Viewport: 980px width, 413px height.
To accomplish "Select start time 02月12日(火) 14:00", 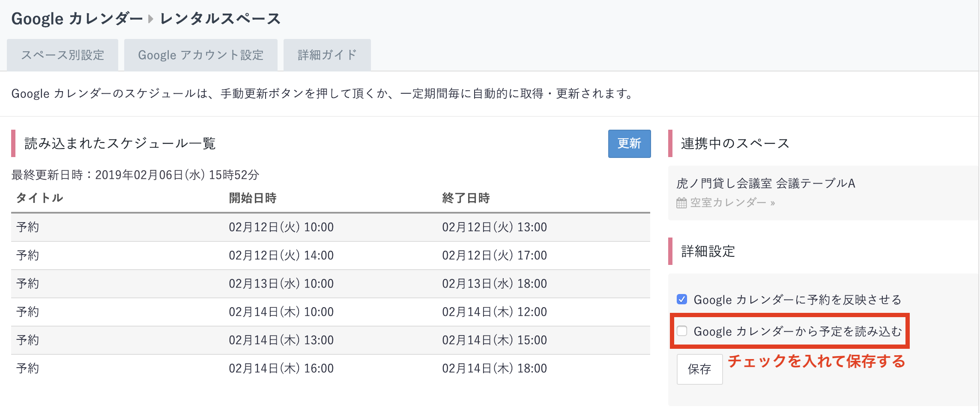I will point(281,255).
